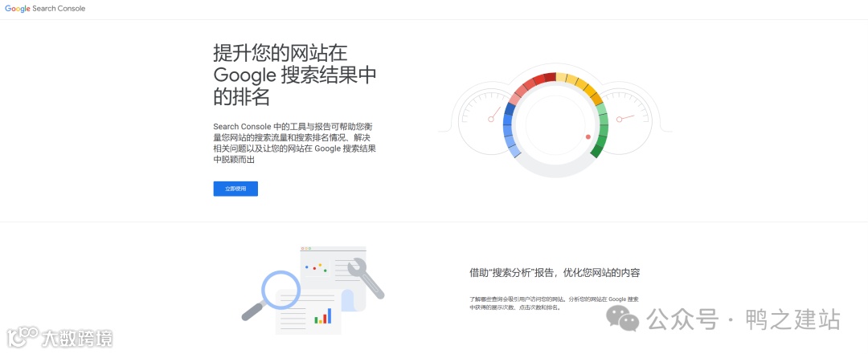Click the magnifier and wrench report illustration

(x=313, y=291)
